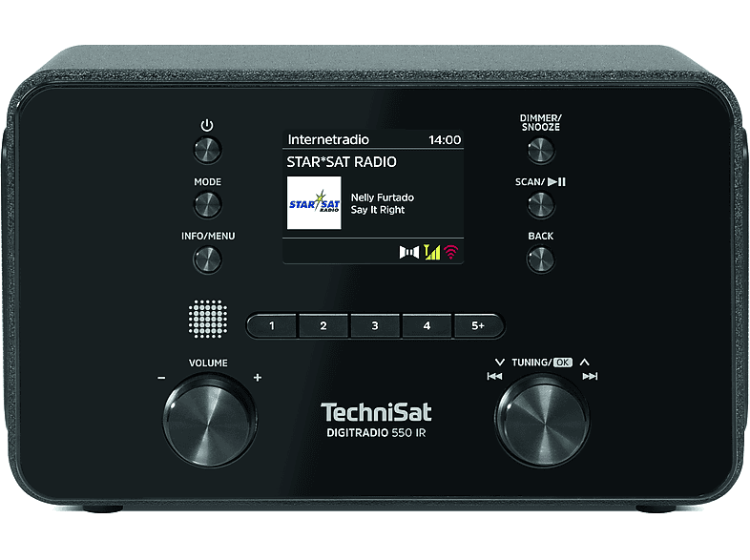Image resolution: width=750 pixels, height=560 pixels.
Task: Click the volume minus symbol
Action: click(x=161, y=378)
